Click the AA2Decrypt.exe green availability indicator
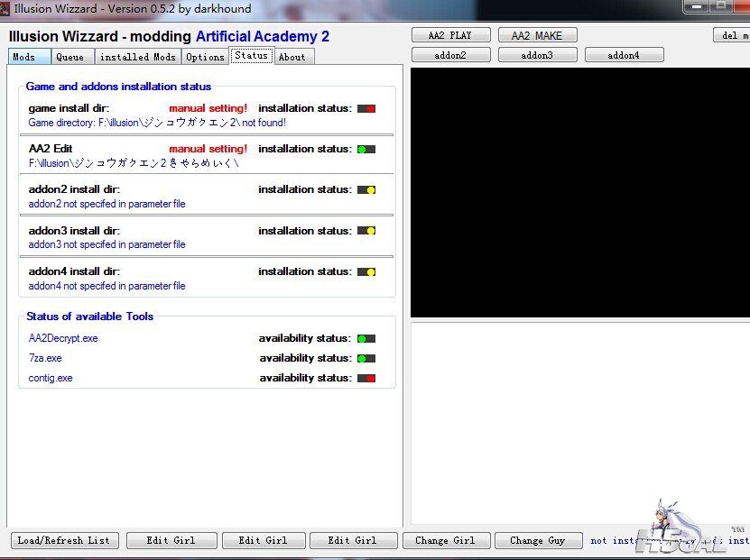Image resolution: width=750 pixels, height=560 pixels. point(366,339)
